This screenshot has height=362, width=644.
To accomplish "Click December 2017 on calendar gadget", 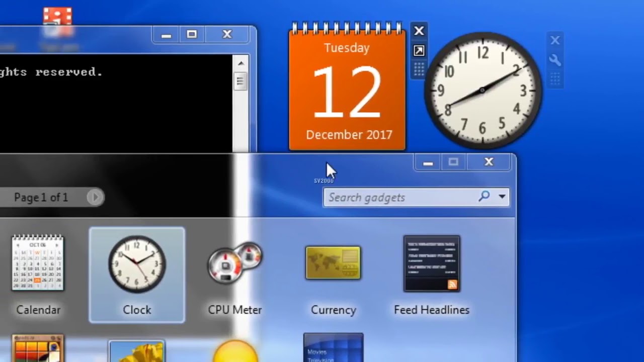I will click(349, 135).
